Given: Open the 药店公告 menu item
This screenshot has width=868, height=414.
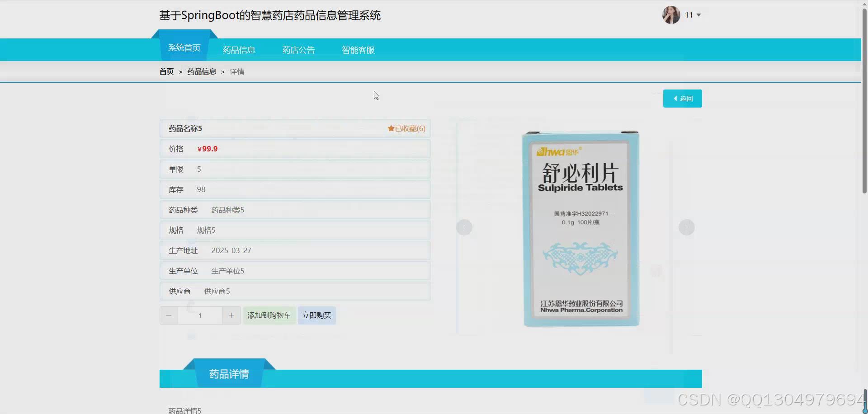Looking at the screenshot, I should 298,50.
